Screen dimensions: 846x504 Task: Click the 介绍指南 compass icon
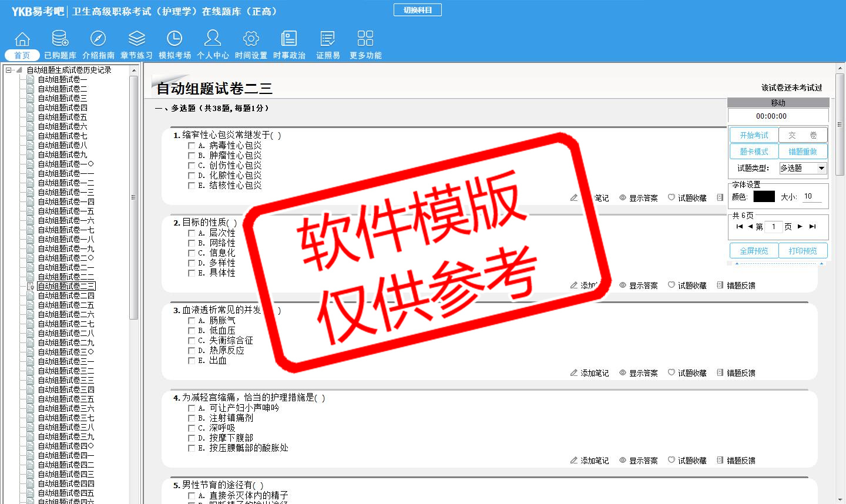pos(98,39)
